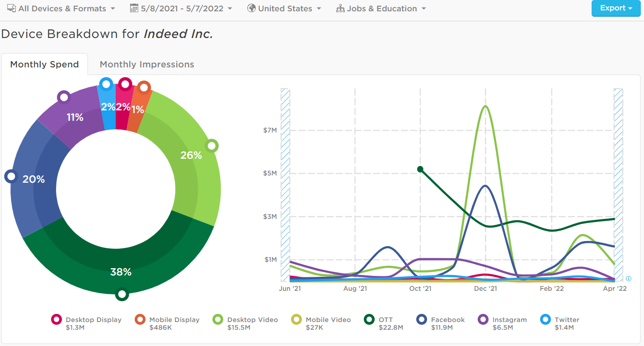Select the Monthly Spend tab

[x=44, y=64]
